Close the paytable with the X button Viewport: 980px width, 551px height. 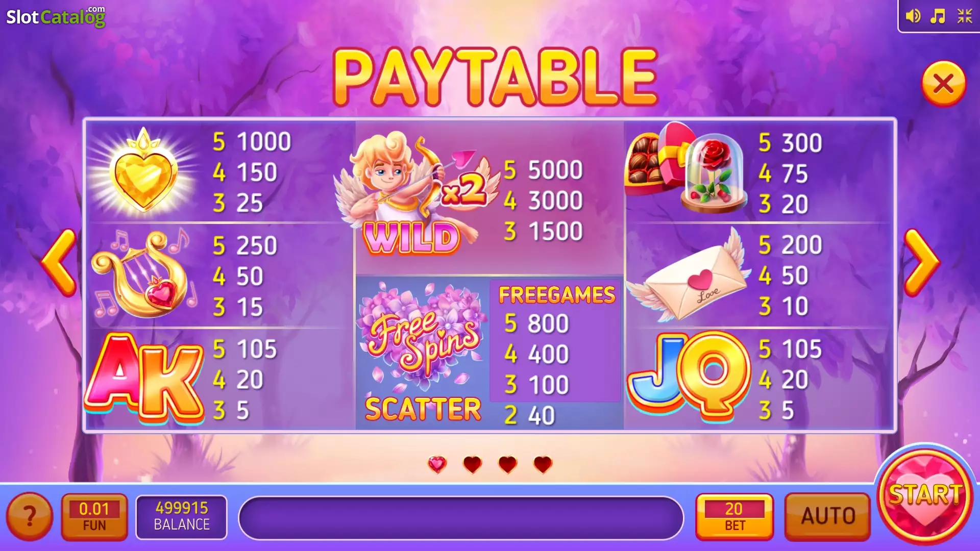tap(943, 84)
